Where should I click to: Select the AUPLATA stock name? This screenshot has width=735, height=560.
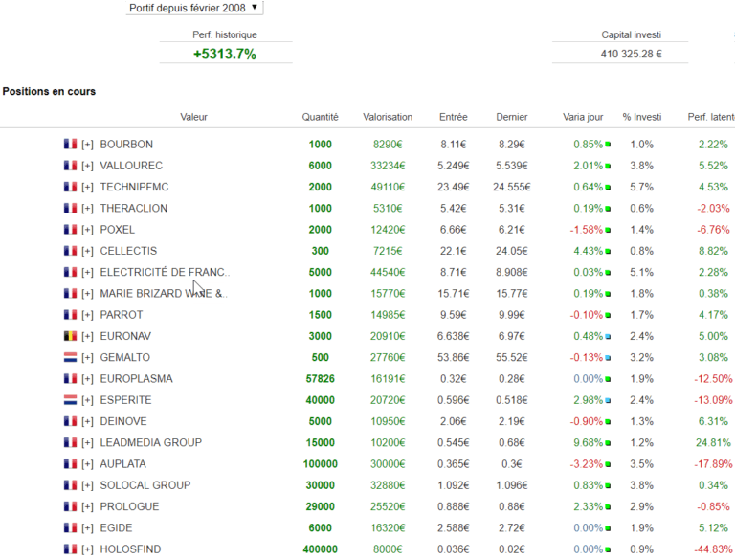[x=124, y=464]
